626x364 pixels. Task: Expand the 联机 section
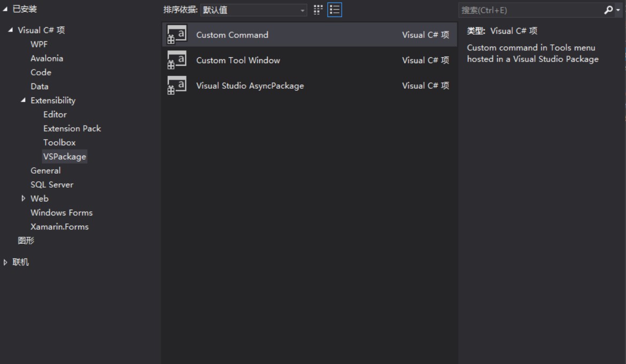5,262
